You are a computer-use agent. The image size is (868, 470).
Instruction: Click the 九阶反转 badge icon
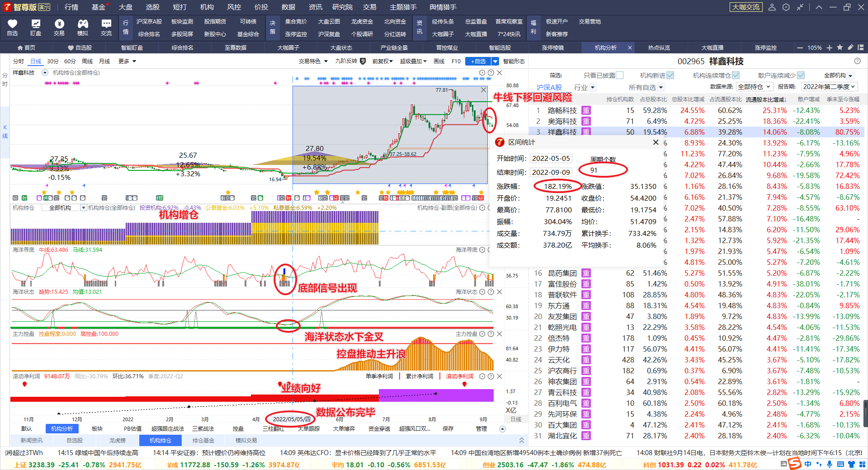[x=363, y=61]
